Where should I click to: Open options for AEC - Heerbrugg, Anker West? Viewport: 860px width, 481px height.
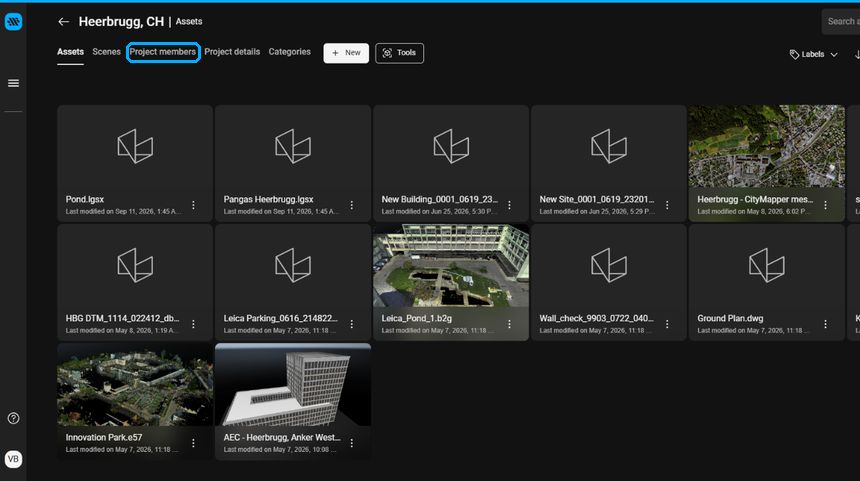[352, 443]
